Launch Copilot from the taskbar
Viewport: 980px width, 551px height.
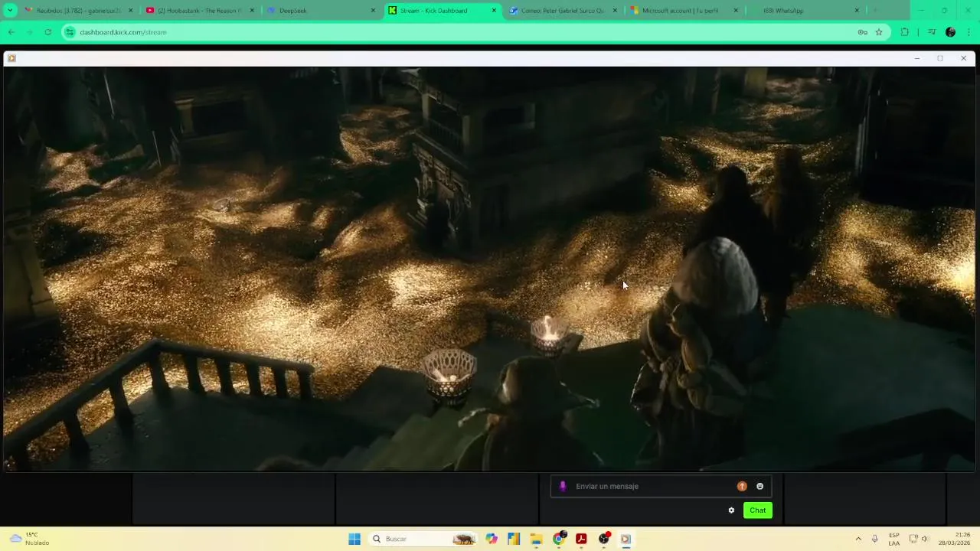pyautogui.click(x=492, y=539)
